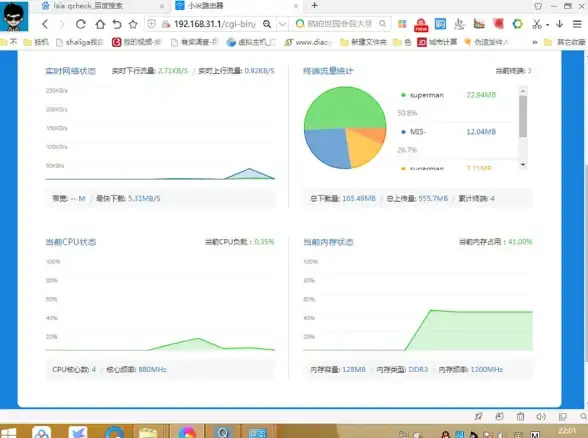Go to the browser home page
The height and width of the screenshot is (438, 588).
point(100,24)
